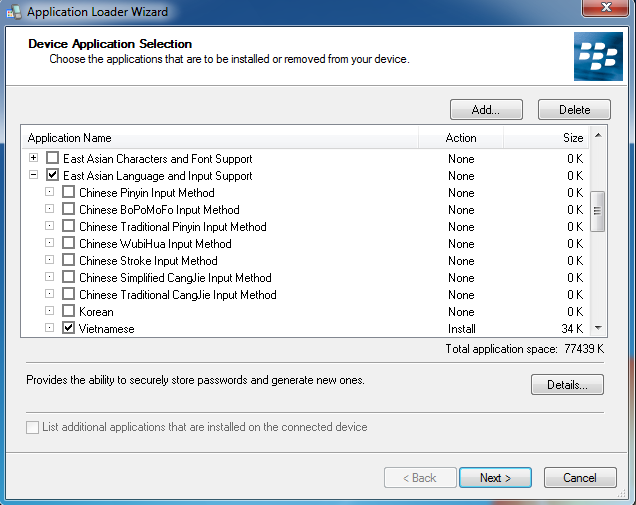Collapse East Asian Language and Input Support
Screen dimensions: 636x505
(x=34, y=175)
